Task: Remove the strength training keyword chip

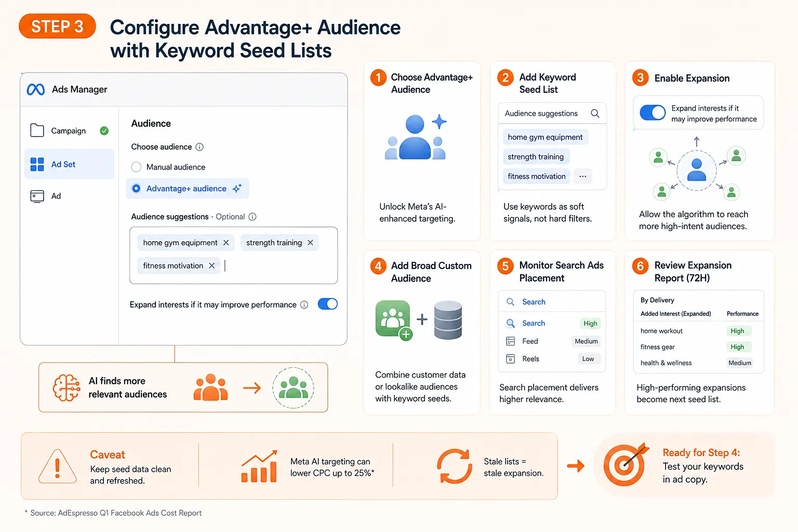Action: 310,243
